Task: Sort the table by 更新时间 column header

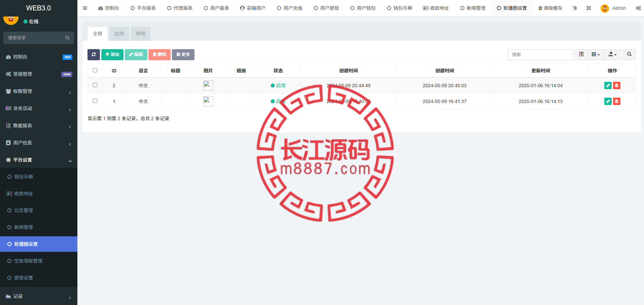Action: (541, 71)
